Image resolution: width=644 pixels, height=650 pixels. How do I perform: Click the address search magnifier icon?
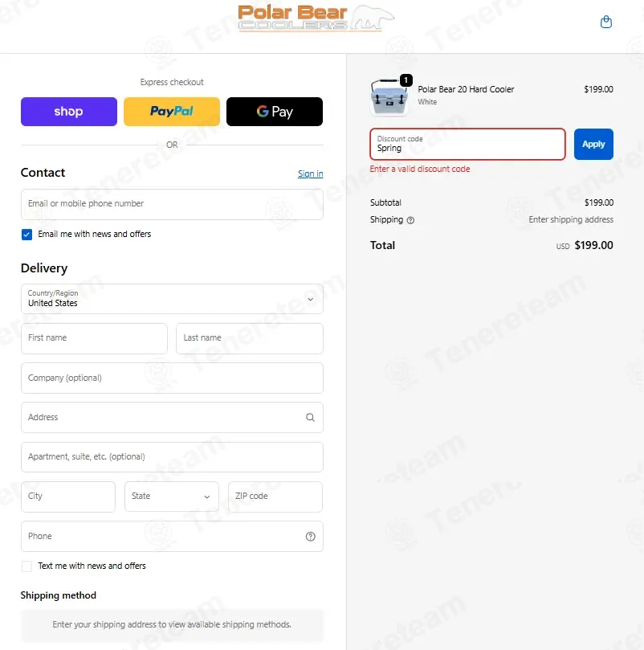click(x=310, y=418)
